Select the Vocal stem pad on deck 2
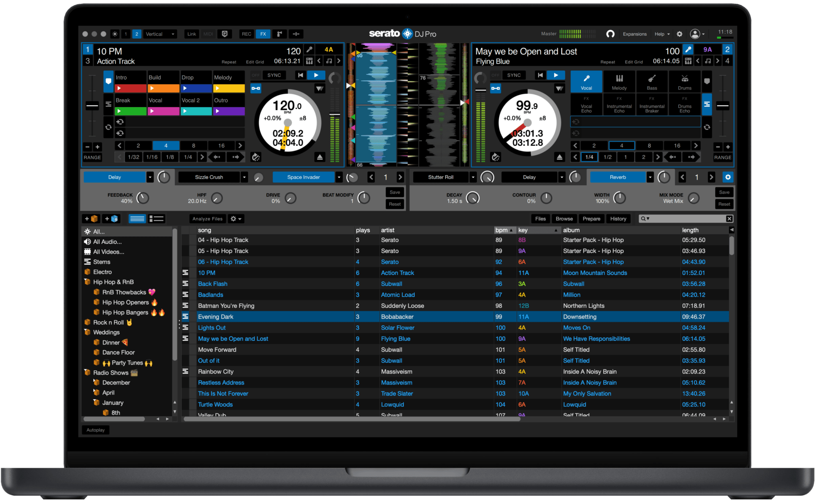 (586, 82)
